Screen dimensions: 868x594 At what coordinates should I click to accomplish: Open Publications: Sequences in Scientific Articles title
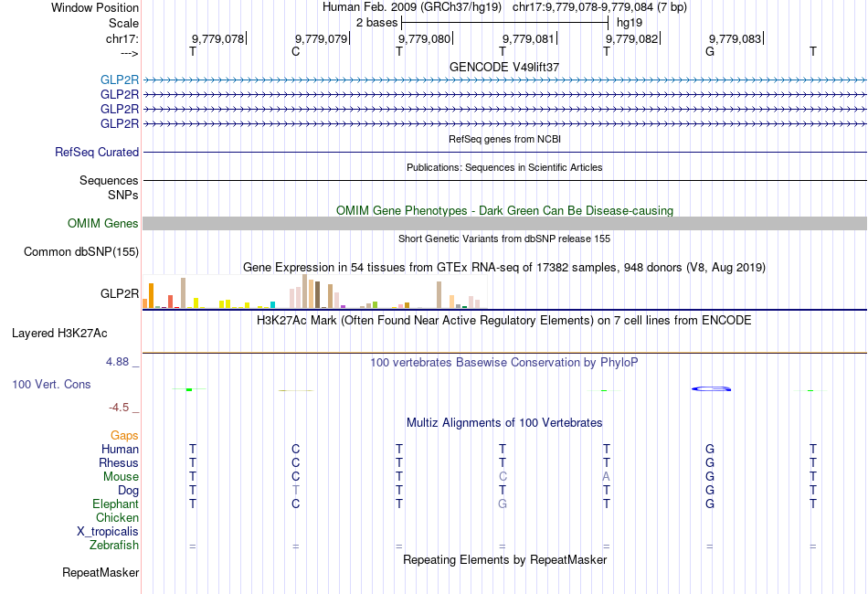(x=504, y=168)
